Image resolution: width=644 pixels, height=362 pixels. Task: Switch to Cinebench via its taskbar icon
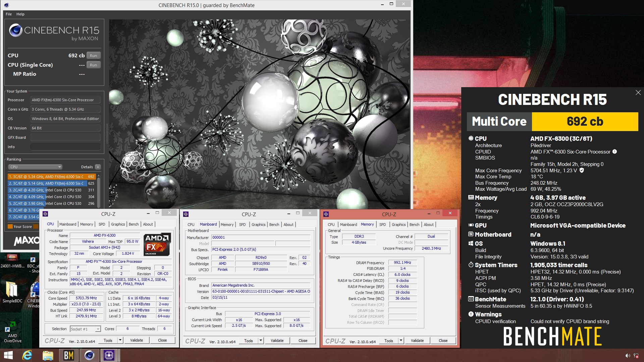[89, 355]
